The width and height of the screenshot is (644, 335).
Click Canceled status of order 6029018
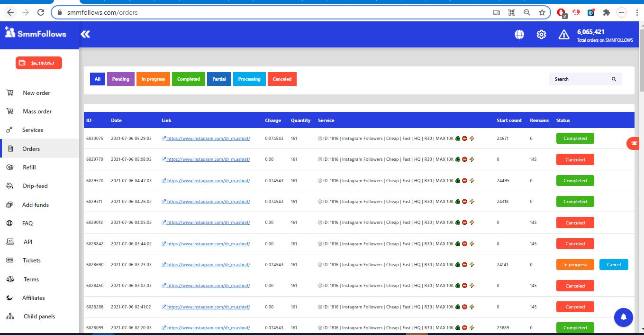(575, 223)
